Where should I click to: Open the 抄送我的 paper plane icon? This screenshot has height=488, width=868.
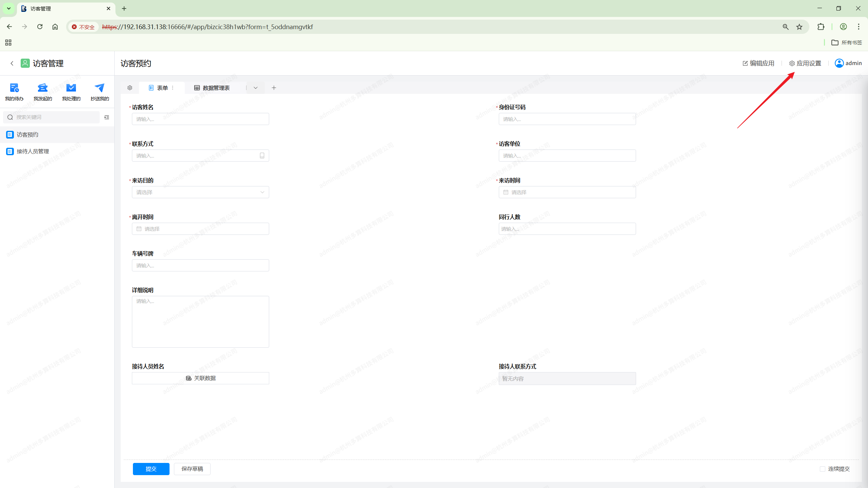[100, 88]
